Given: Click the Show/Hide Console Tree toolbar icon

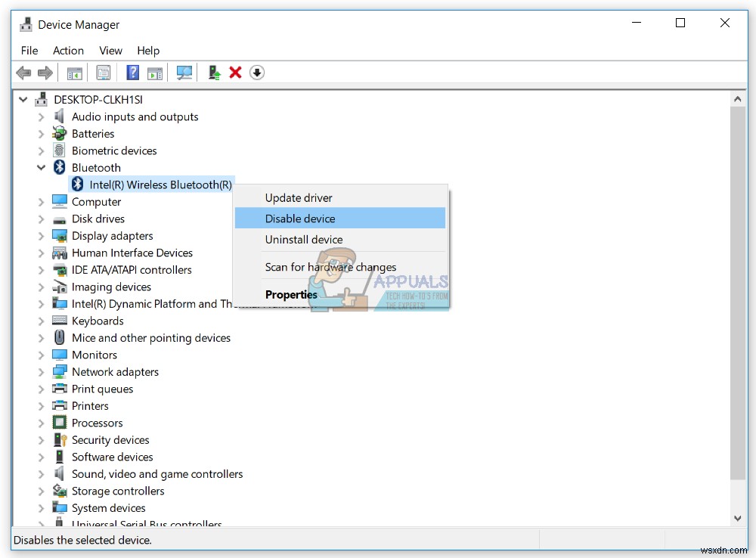Looking at the screenshot, I should pos(74,72).
